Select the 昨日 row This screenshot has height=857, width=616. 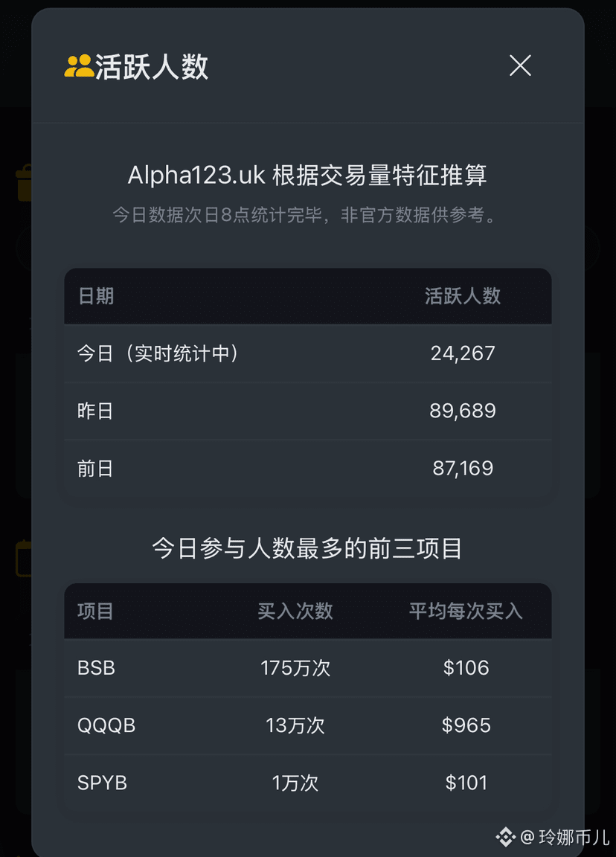(308, 411)
